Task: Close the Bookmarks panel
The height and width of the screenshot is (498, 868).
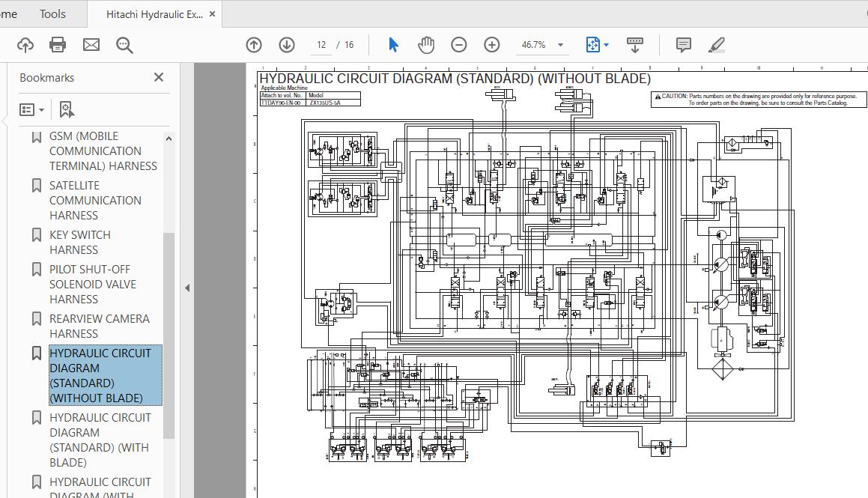Action: pos(159,77)
